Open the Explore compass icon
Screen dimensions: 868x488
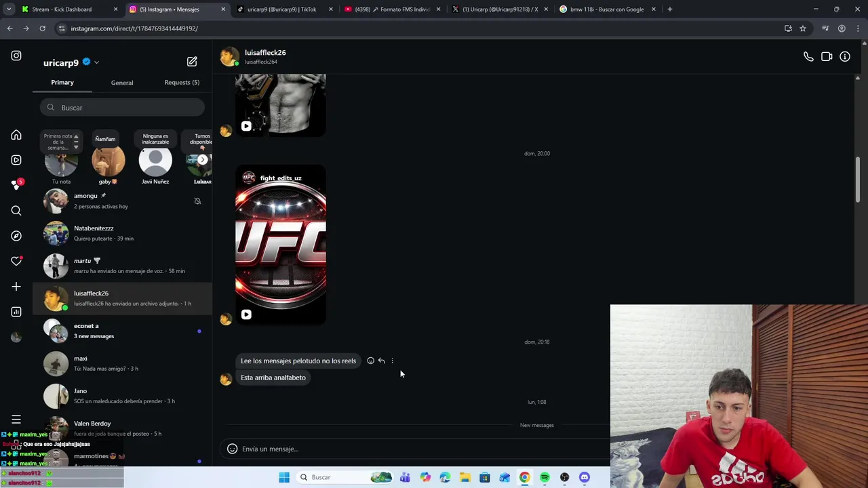click(x=16, y=236)
